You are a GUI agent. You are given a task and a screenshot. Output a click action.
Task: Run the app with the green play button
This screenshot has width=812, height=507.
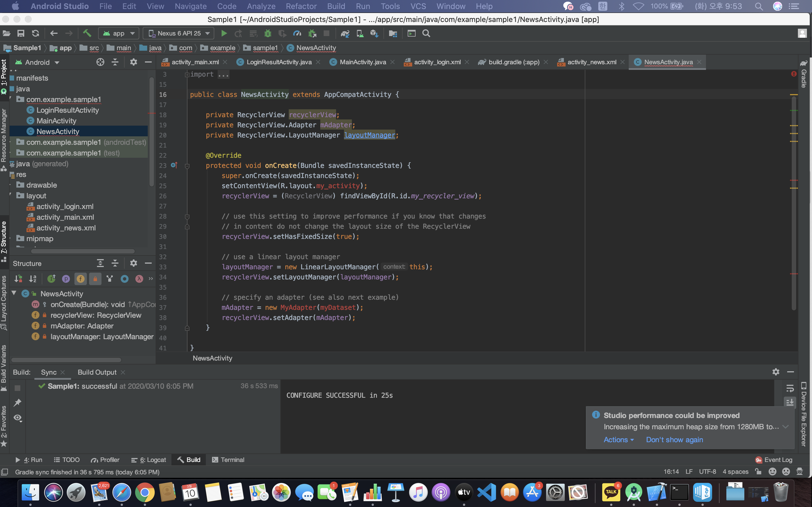(224, 33)
